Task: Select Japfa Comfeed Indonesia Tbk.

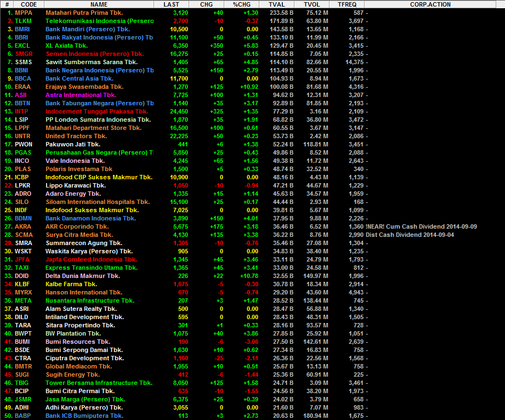Action: tap(91, 259)
